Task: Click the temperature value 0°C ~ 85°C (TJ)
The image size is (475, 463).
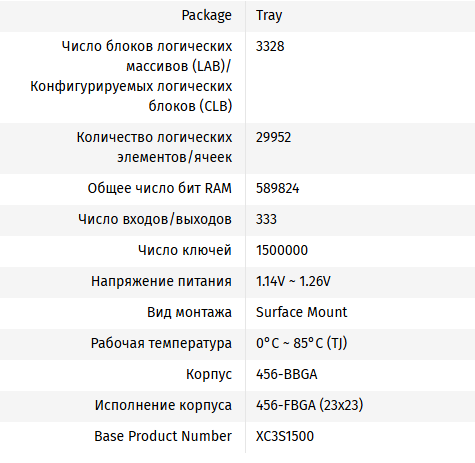Action: 301,343
